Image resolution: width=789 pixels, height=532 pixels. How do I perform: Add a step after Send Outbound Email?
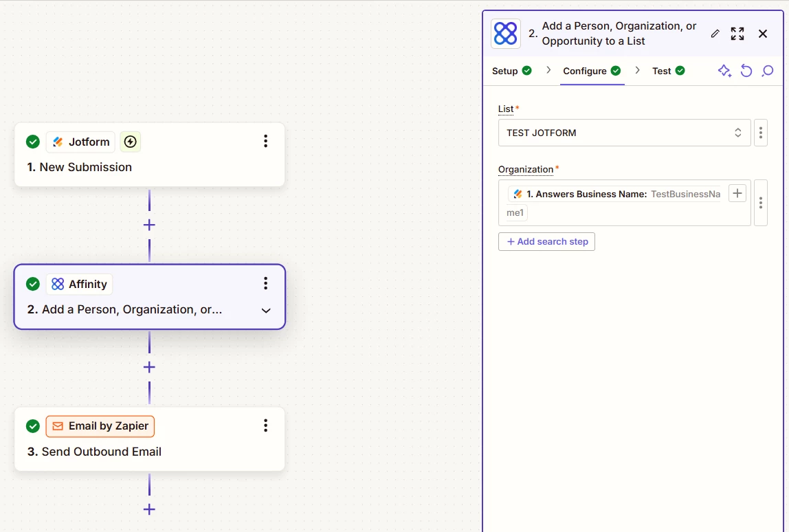(149, 509)
